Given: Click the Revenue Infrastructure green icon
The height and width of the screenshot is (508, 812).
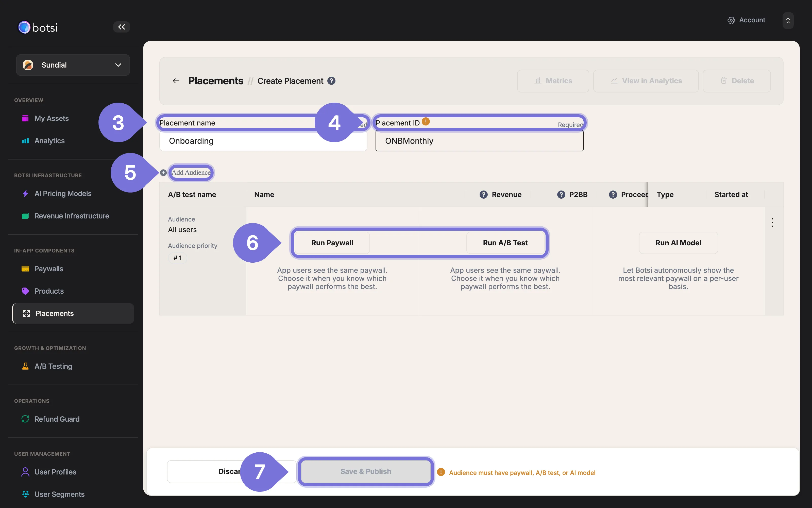Looking at the screenshot, I should pos(25,216).
